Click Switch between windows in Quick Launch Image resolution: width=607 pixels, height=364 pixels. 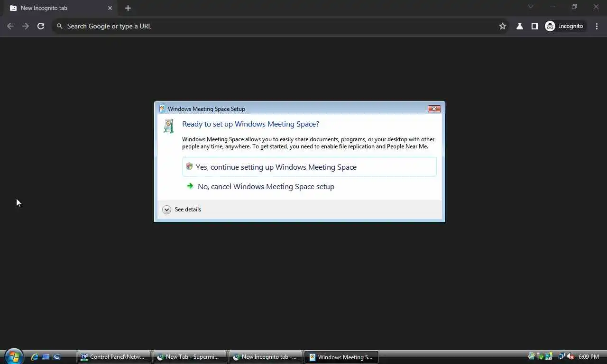56,357
